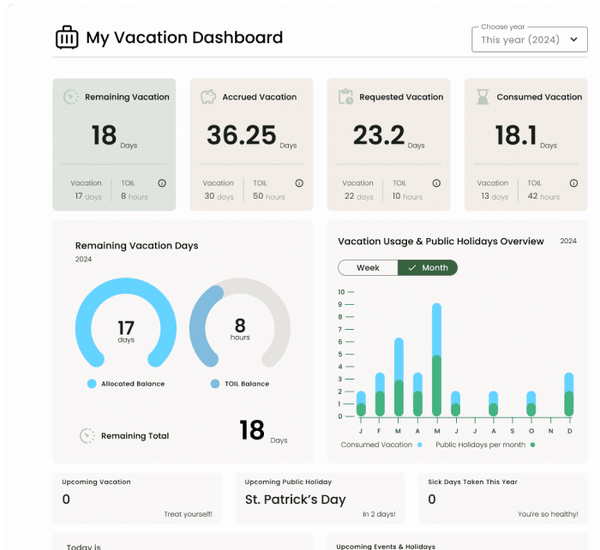600x550 pixels.
Task: Select the December bar in usage chart
Action: [x=569, y=394]
